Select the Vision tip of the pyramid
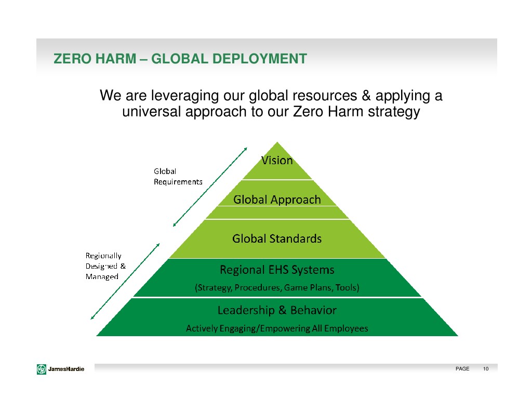Viewport: 532px width, 411px height. [x=277, y=161]
